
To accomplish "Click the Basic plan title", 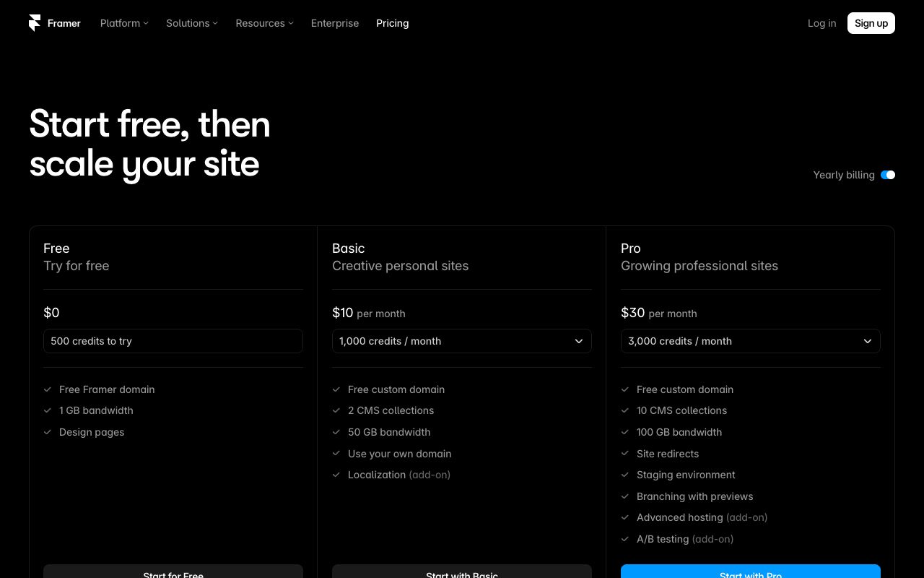I will [349, 249].
